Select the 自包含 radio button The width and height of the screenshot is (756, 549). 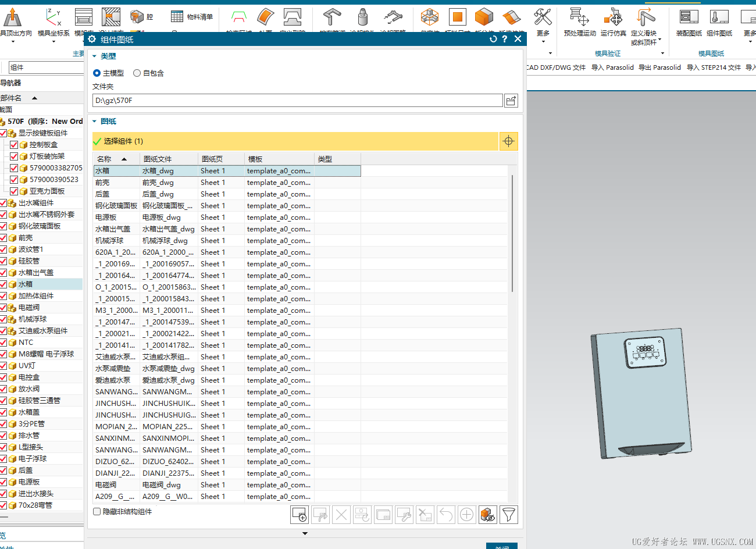(x=137, y=73)
